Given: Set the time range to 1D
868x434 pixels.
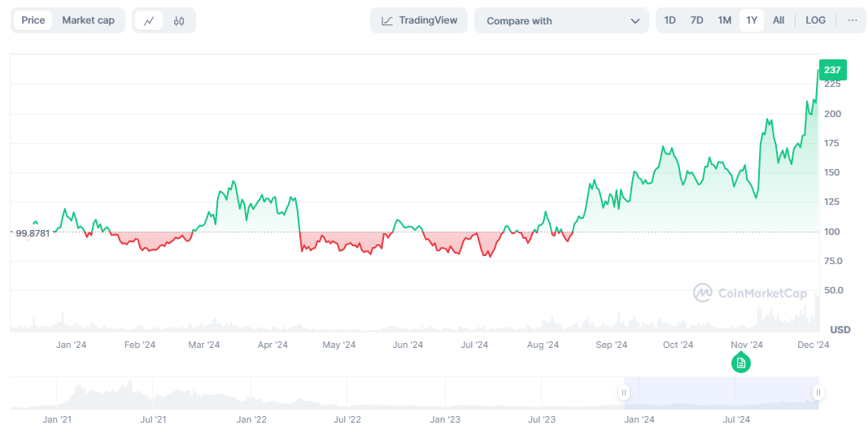Looking at the screenshot, I should [670, 20].
